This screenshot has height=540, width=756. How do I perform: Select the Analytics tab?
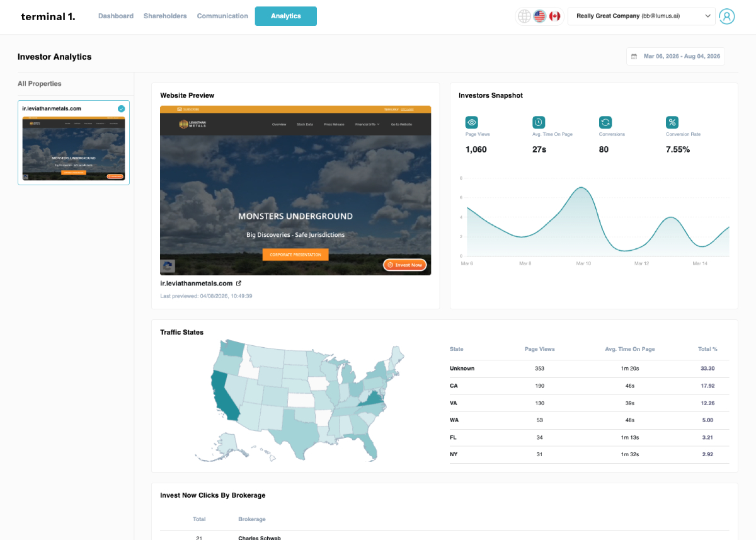[x=286, y=16]
